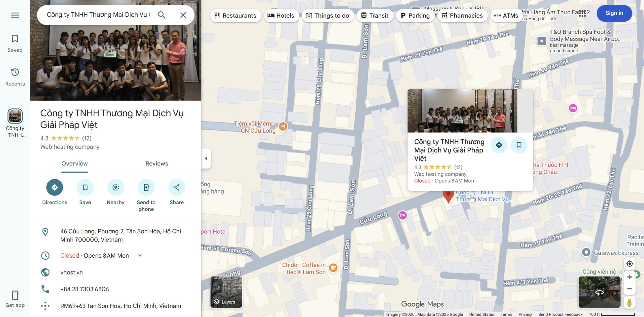Screen dimensions: 644x317
Task: Zoom out on the map
Action: click(x=629, y=289)
